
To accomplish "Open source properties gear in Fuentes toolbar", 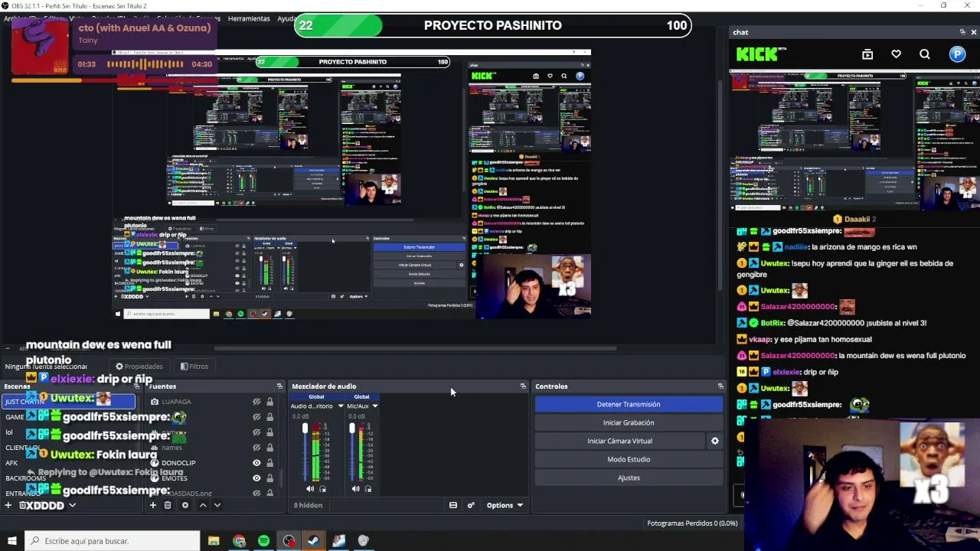I will (x=185, y=505).
